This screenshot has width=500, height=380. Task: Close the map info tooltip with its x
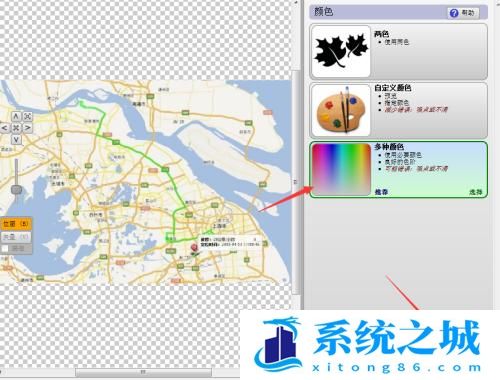coord(255,239)
